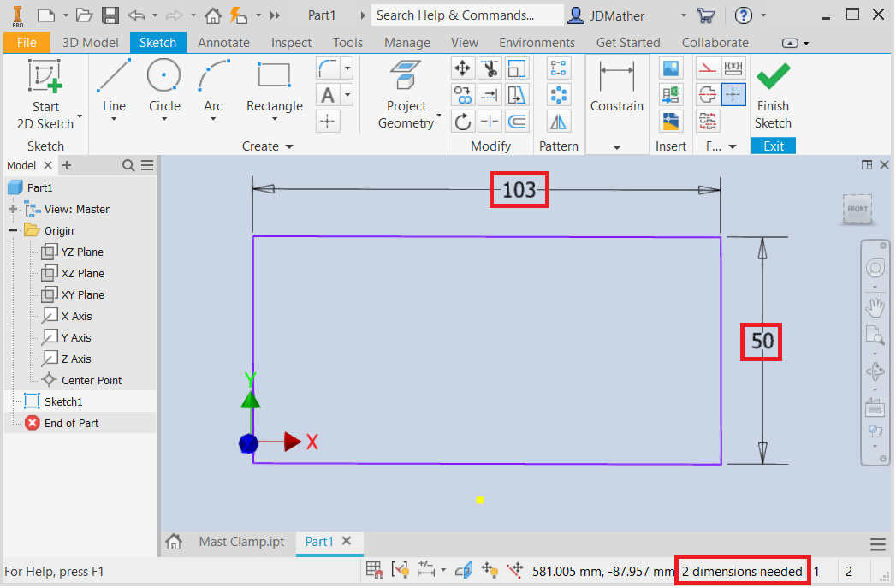Open the shopping cart icon in title bar

[706, 15]
